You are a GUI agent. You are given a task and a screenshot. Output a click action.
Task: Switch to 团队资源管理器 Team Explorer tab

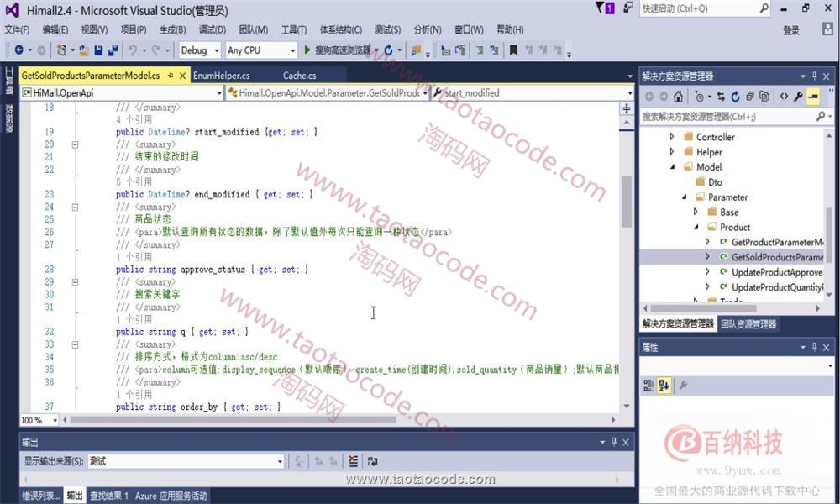point(748,323)
